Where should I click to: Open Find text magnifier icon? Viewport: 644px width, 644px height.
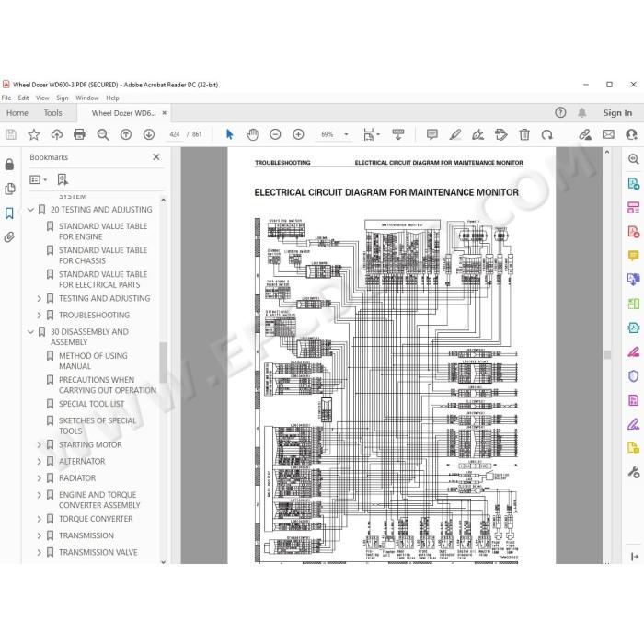[103, 134]
